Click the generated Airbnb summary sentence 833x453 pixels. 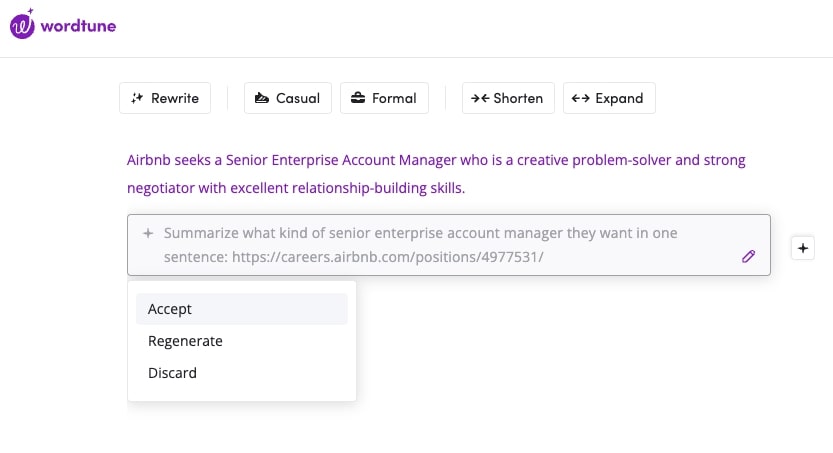pyautogui.click(x=436, y=173)
